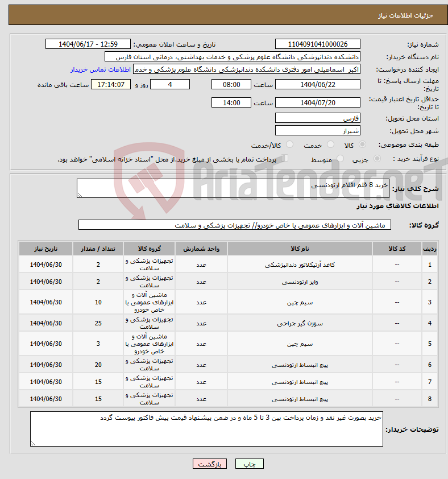The image size is (448, 479).
Task: Click the شرح کلی نیاز description text area
Action: pos(233,188)
